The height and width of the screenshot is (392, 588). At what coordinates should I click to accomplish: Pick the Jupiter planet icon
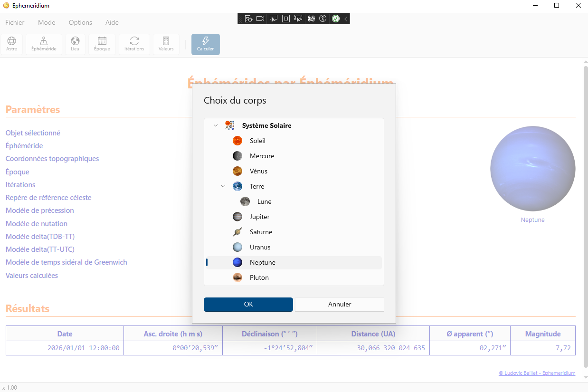tap(237, 217)
